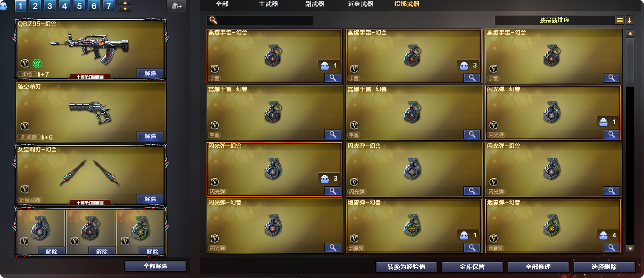
Task: Click the 转换为经验值 button
Action: 406,267
